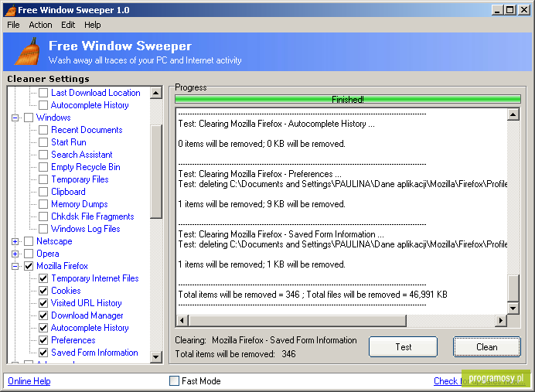Click the broom icon in the title bar
Image resolution: width=535 pixels, height=392 pixels.
coord(11,10)
